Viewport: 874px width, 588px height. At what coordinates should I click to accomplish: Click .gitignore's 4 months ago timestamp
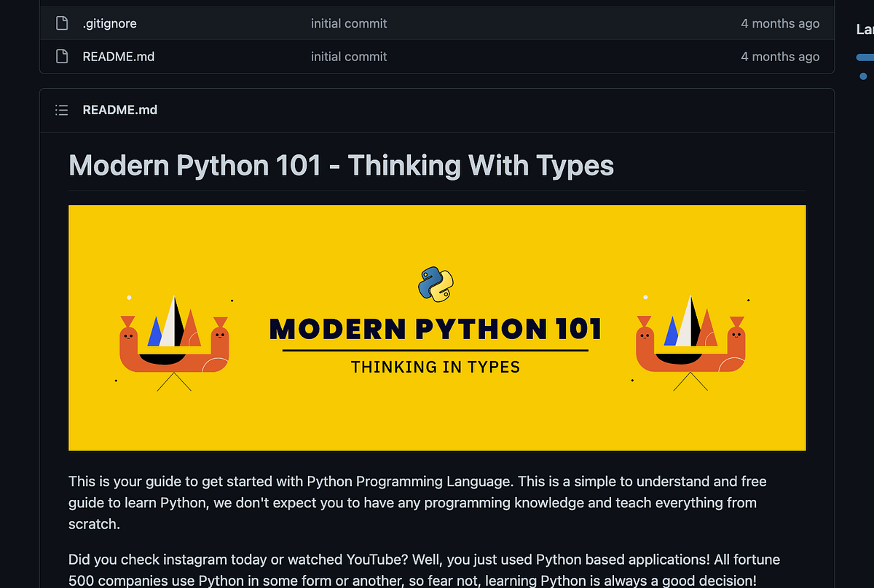point(780,23)
